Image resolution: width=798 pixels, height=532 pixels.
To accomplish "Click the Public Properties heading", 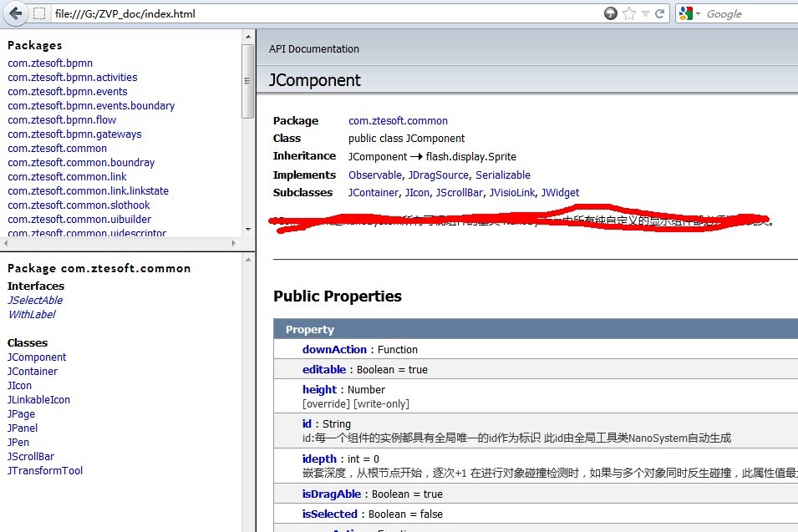I will point(338,296).
